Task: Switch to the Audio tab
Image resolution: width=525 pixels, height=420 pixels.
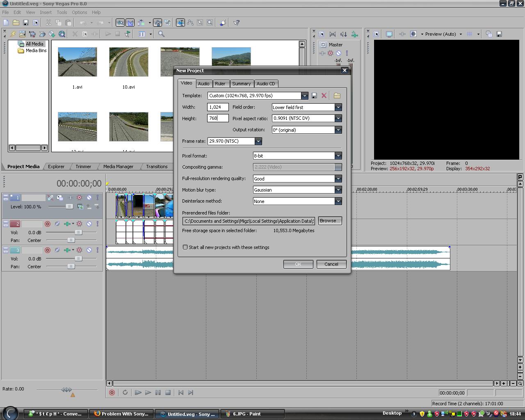Action: point(203,84)
